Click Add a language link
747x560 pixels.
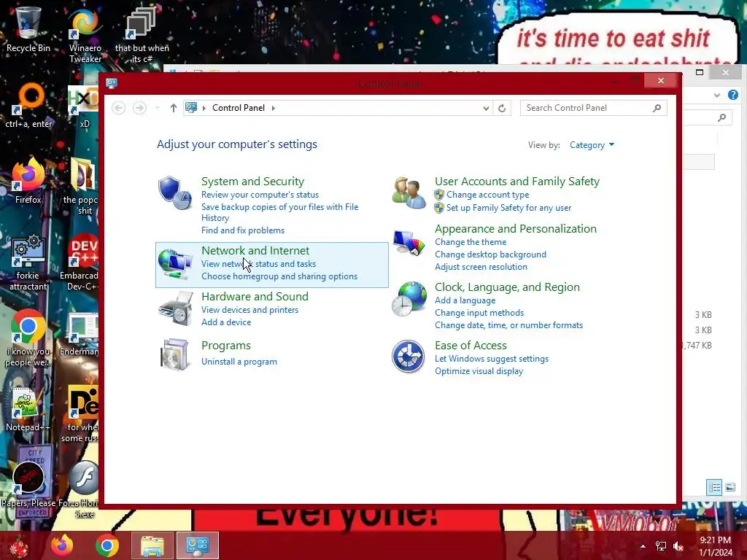click(465, 300)
